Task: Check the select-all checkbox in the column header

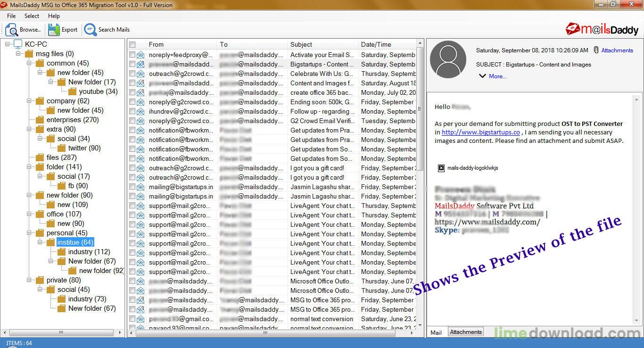Action: tap(131, 44)
